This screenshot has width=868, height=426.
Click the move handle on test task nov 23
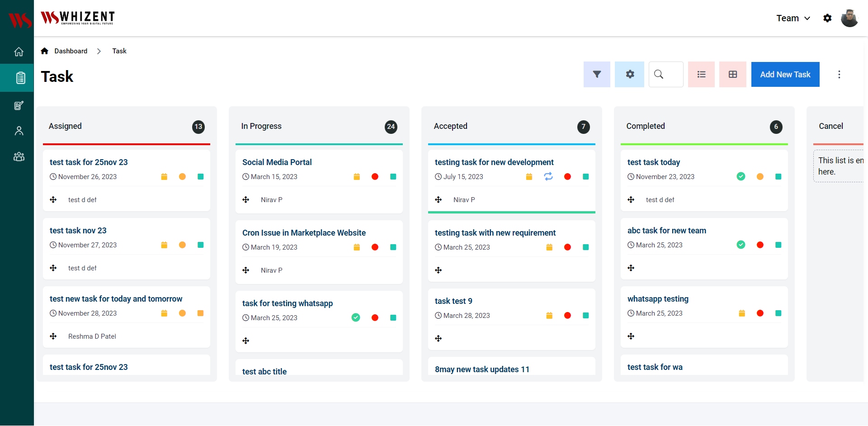53,268
